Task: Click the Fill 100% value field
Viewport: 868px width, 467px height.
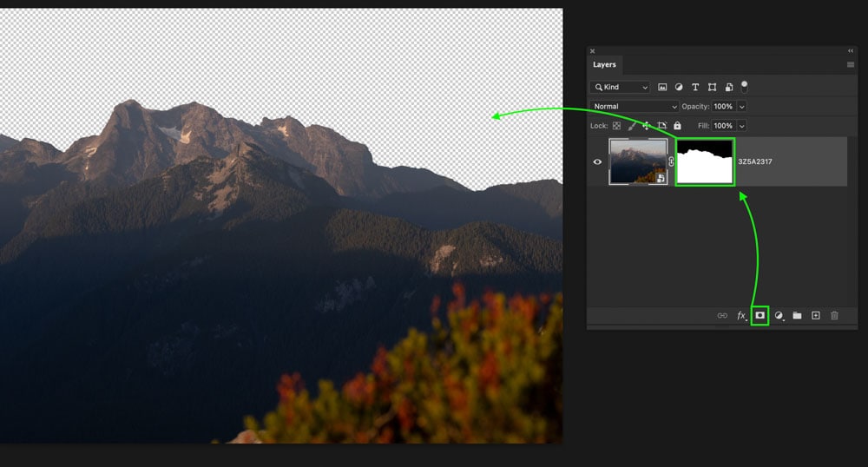Action: (x=723, y=126)
